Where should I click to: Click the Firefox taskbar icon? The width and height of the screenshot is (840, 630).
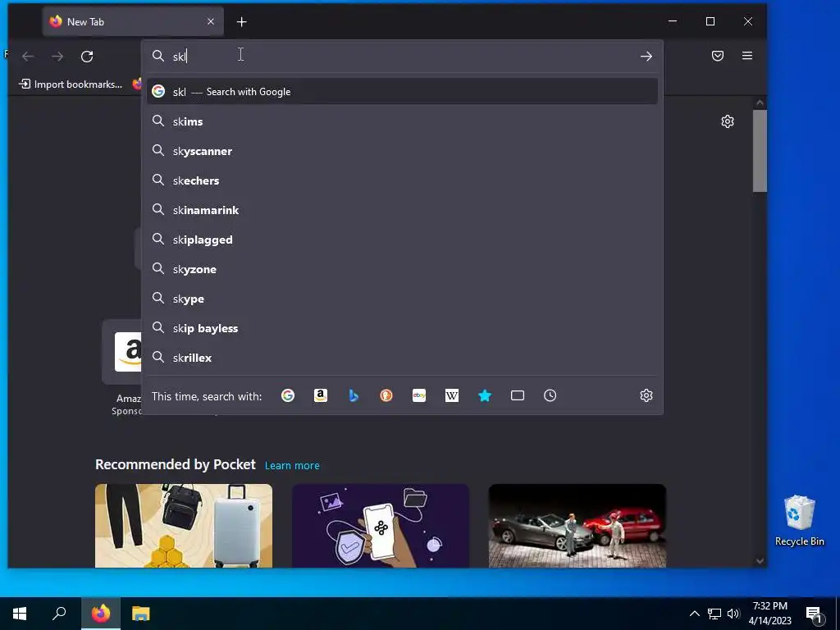(101, 614)
